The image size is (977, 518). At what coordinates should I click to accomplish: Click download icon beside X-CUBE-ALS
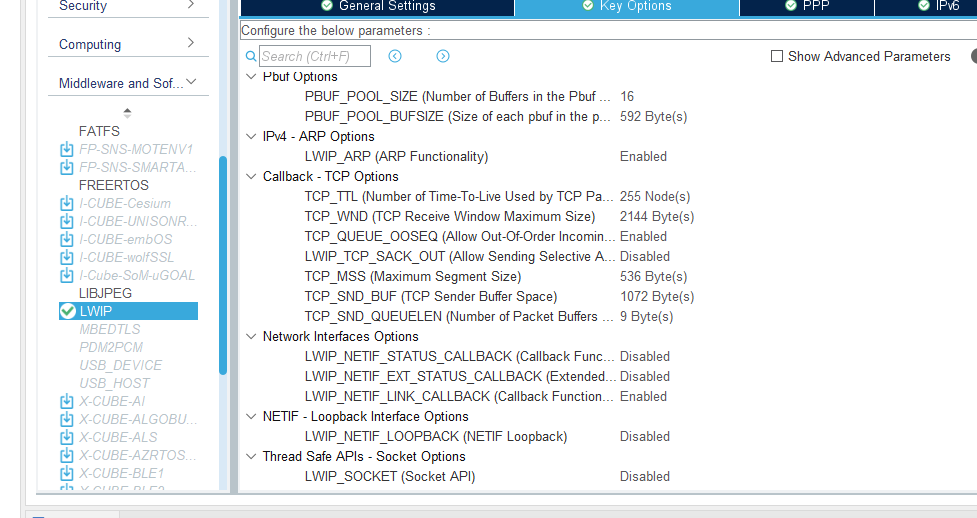[67, 438]
